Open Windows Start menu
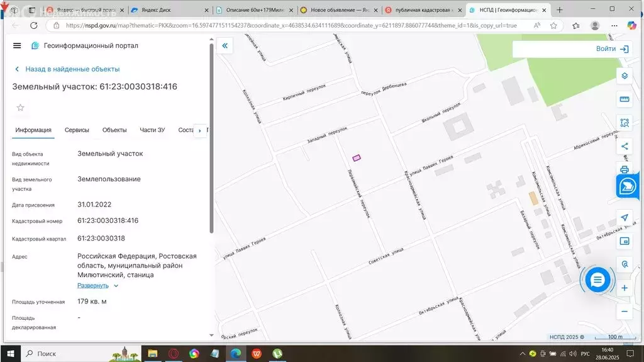This screenshot has width=644, height=362. tap(10, 354)
